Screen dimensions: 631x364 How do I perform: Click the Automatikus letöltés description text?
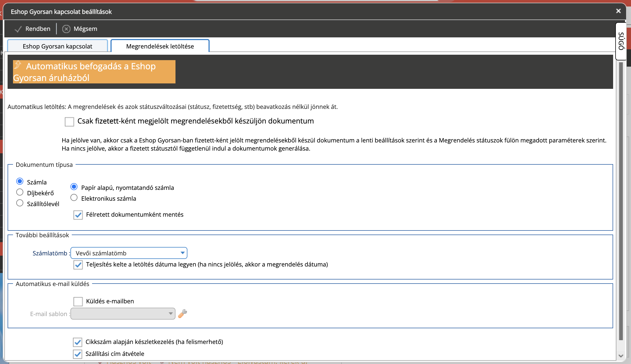[x=173, y=107]
